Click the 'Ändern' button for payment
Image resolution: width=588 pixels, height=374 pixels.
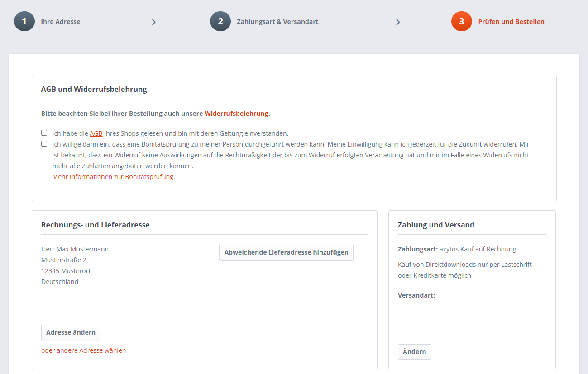[x=415, y=352]
